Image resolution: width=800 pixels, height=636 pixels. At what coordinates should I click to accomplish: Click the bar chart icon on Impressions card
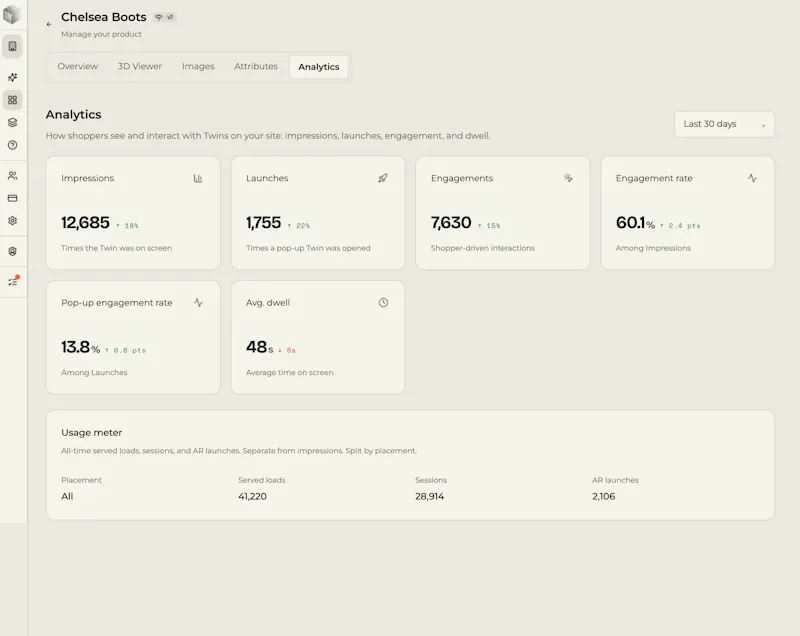pyautogui.click(x=198, y=178)
